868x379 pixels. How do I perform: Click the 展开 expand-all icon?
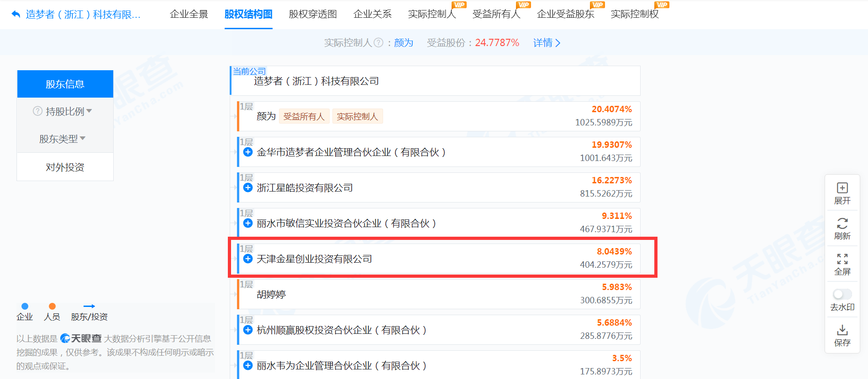842,188
